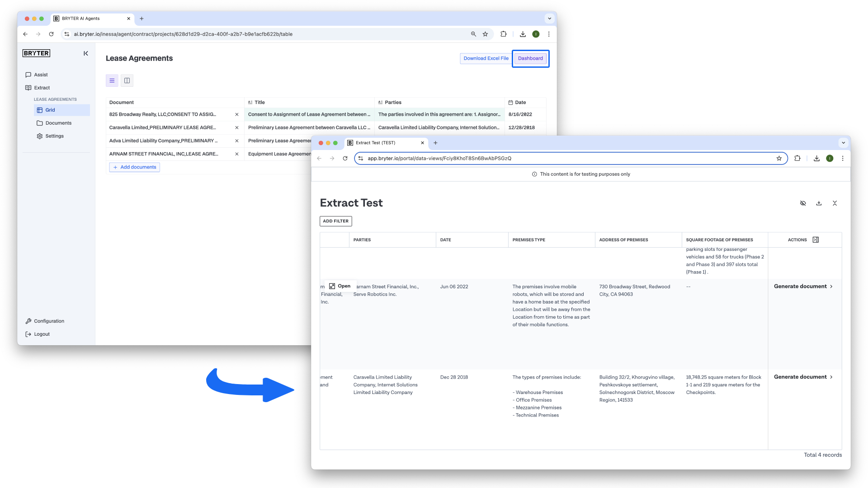Reload page in BRYTER AI Agents window
This screenshot has width=868, height=488.
click(x=52, y=34)
